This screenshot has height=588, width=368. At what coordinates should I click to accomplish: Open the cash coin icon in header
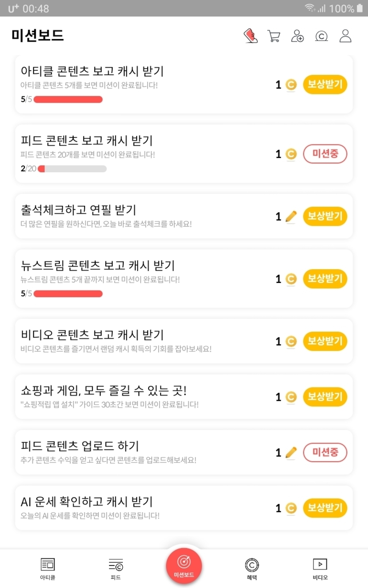(x=321, y=36)
